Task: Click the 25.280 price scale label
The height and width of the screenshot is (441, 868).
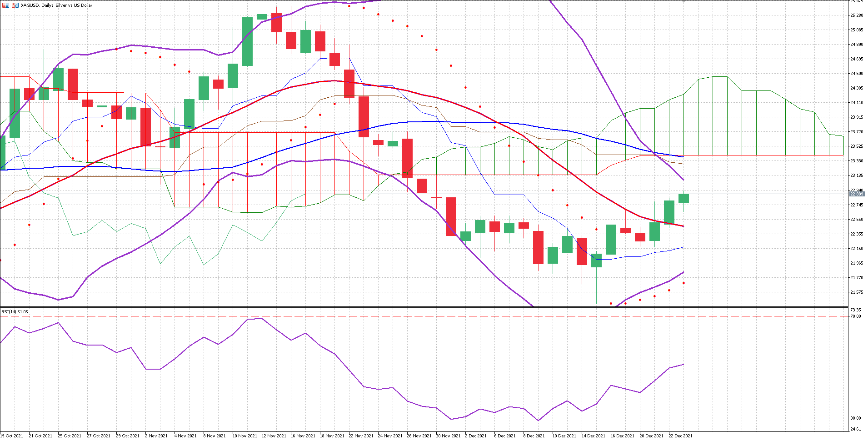Action: point(856,15)
